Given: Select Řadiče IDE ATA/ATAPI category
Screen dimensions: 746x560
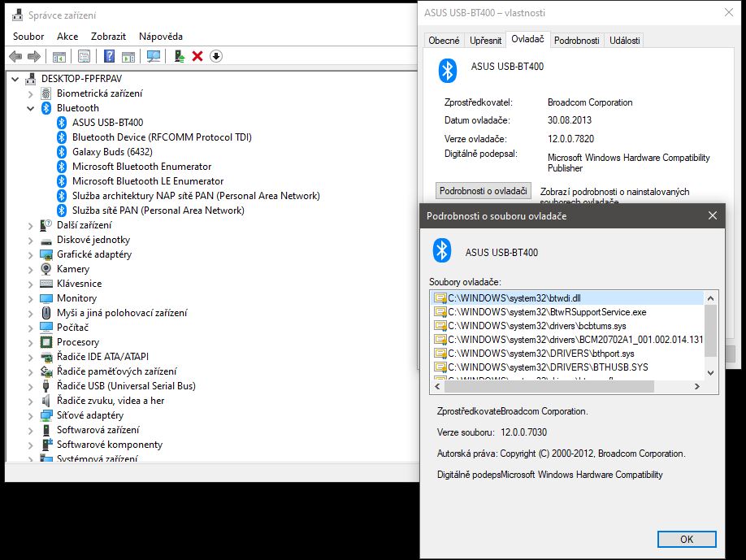Looking at the screenshot, I should (102, 357).
